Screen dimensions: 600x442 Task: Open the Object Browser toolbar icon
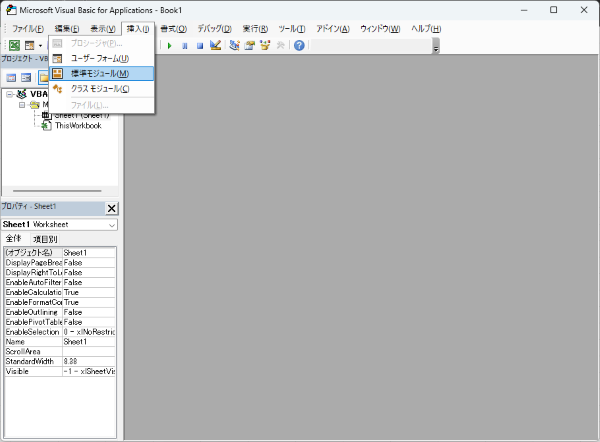[x=265, y=46]
